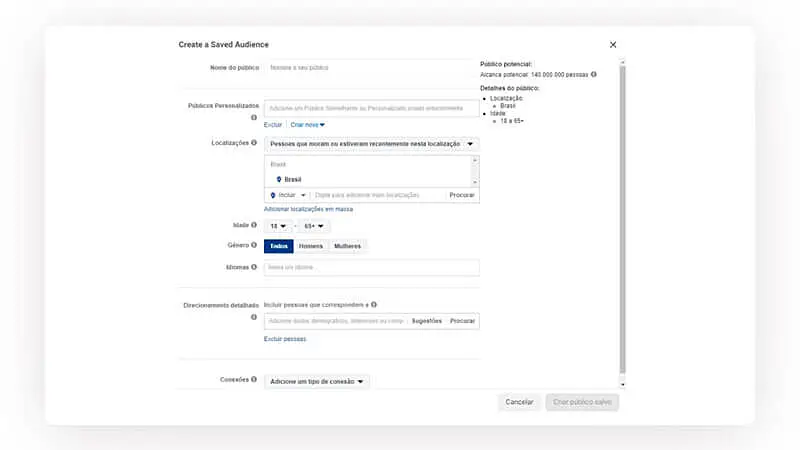Click '18 a 65+' age detail text
800x450 pixels.
[x=512, y=121]
